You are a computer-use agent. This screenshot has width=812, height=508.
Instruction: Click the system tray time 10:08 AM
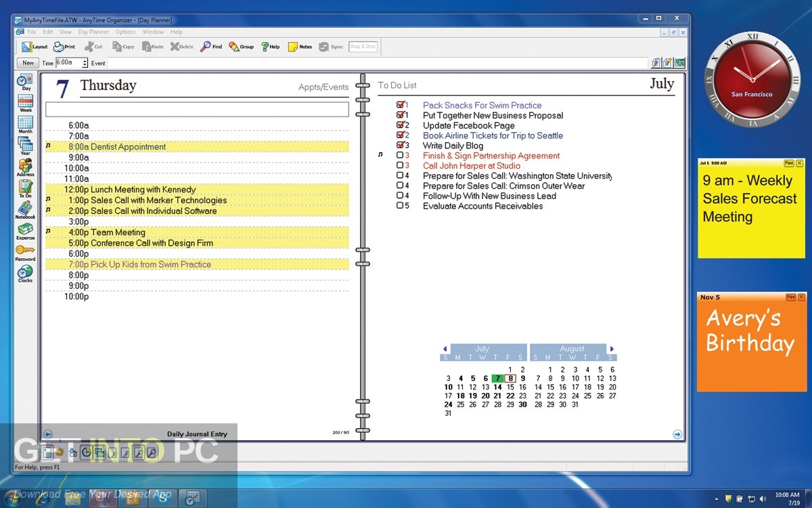pyautogui.click(x=788, y=495)
